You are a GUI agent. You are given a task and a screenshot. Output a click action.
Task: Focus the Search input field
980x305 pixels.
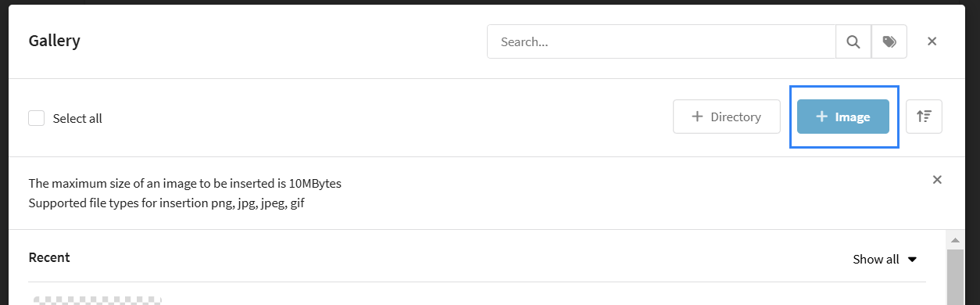click(x=661, y=41)
